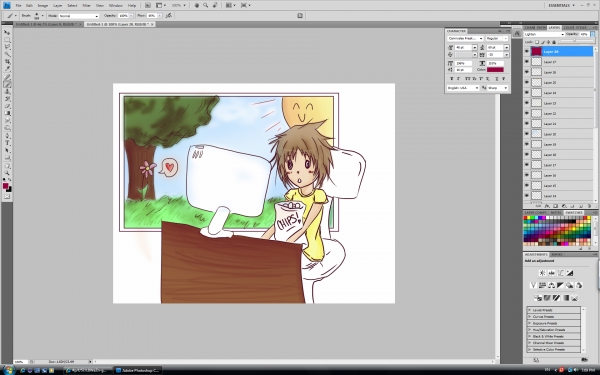
Task: Open the English: USA language dropdown
Action: tap(463, 88)
